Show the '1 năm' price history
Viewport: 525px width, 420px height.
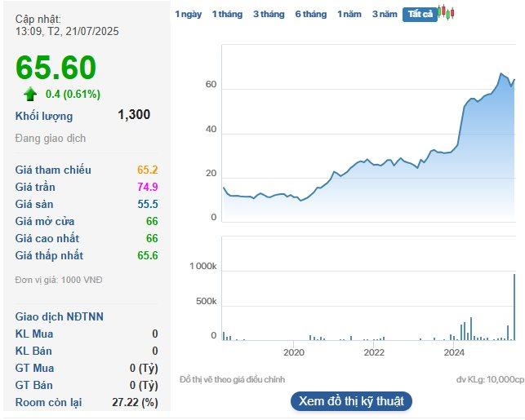pos(349,15)
